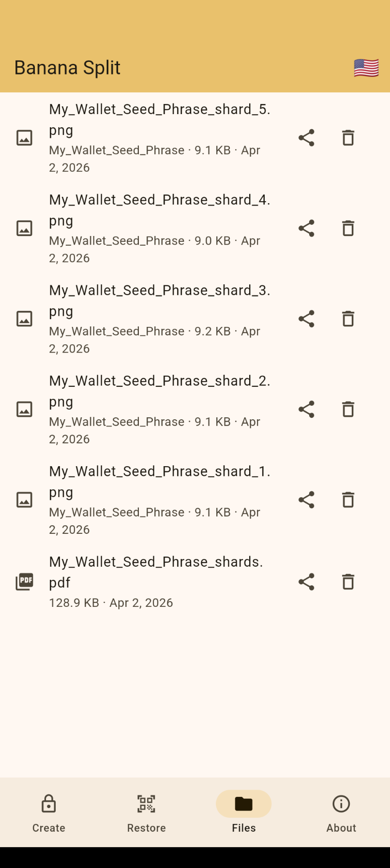This screenshot has height=868, width=390.
Task: Tap the shard_1.png image thumbnail icon
Action: (x=25, y=500)
